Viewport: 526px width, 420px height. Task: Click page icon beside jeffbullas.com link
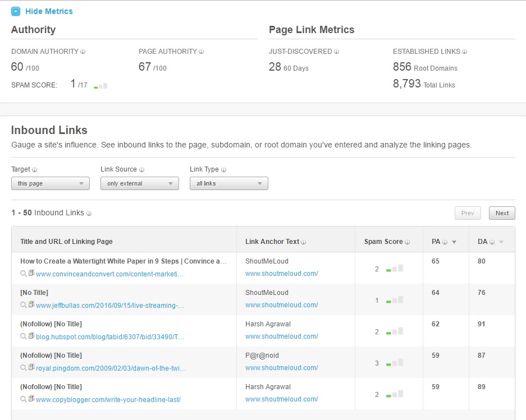coord(31,304)
